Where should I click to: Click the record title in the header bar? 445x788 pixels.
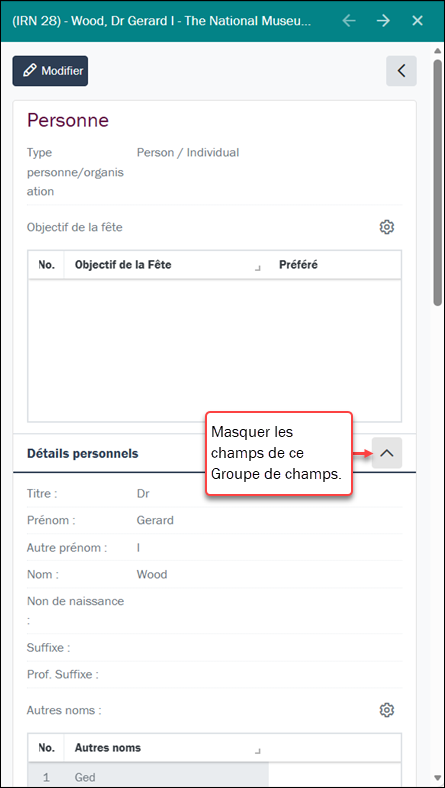(x=161, y=21)
